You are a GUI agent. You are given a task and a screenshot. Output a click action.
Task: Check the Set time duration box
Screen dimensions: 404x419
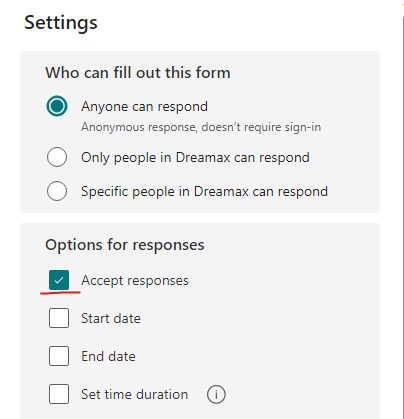point(59,394)
